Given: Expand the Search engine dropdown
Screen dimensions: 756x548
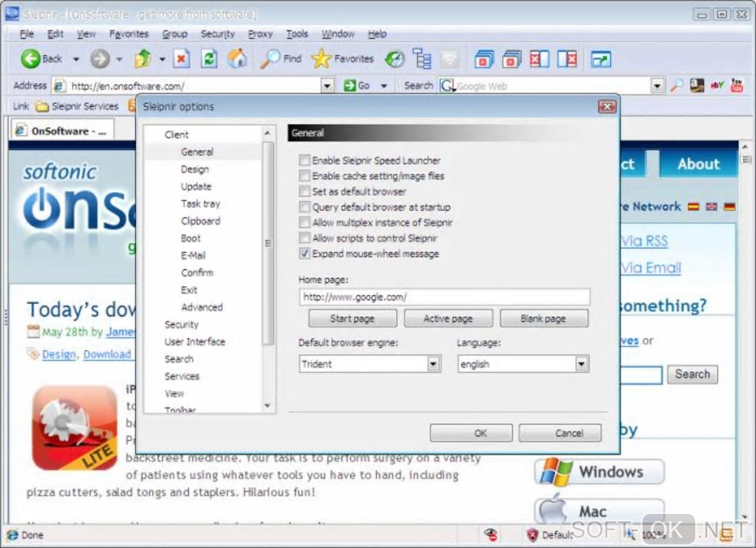Looking at the screenshot, I should (x=657, y=86).
